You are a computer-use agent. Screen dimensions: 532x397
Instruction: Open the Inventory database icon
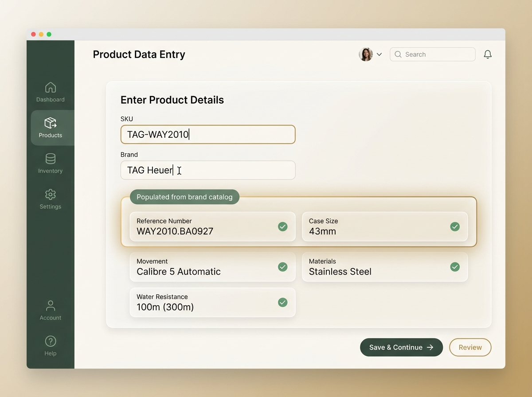(51, 159)
